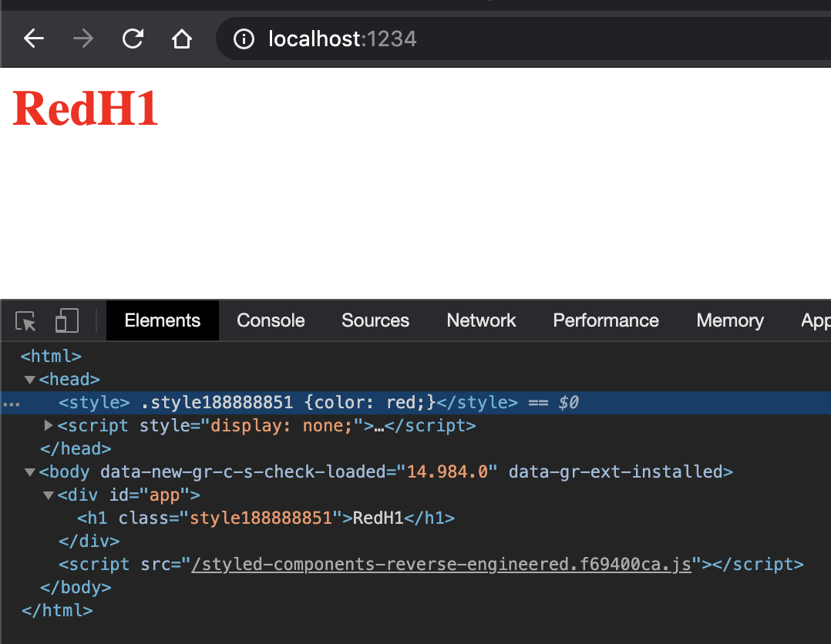Screen dimensions: 831x644
Task: Collapse the div#app node
Action: pyautogui.click(x=49, y=495)
